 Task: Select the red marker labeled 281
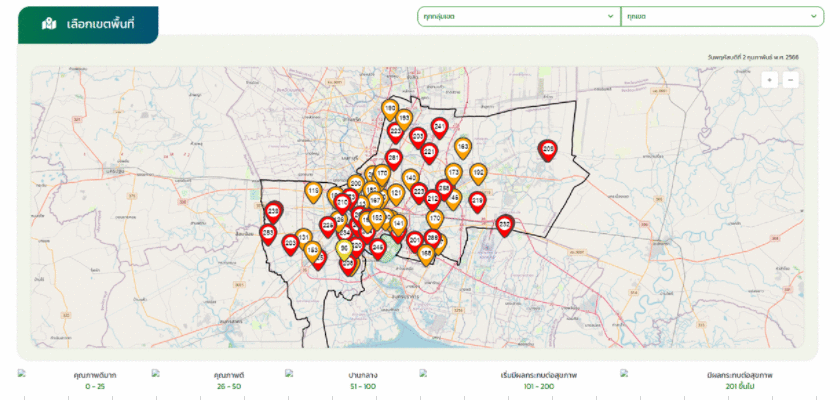pyautogui.click(x=394, y=159)
